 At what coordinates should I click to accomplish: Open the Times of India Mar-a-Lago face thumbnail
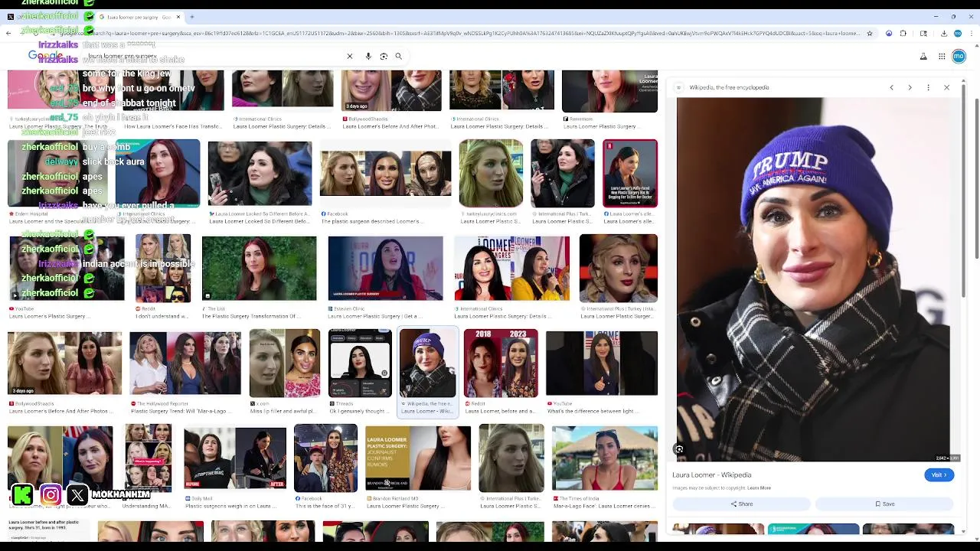pos(605,458)
